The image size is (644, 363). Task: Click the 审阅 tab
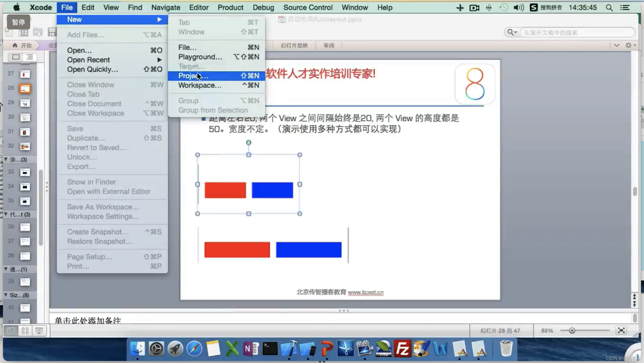click(329, 45)
